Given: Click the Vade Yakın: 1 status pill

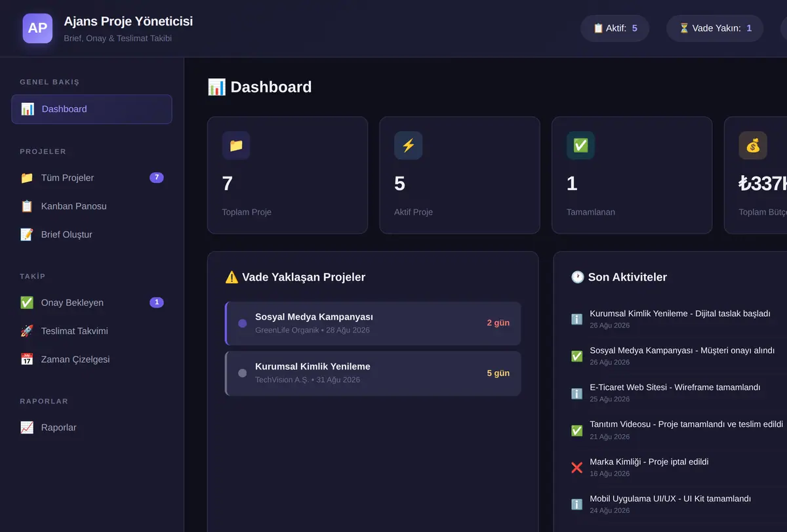Looking at the screenshot, I should (x=715, y=28).
